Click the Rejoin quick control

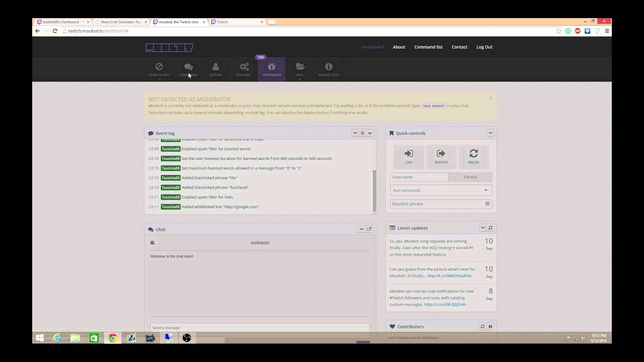473,156
